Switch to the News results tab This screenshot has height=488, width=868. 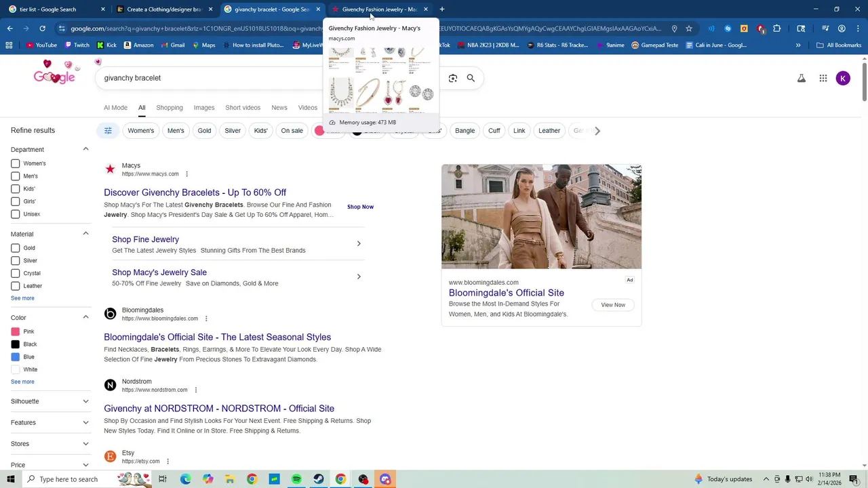[279, 108]
